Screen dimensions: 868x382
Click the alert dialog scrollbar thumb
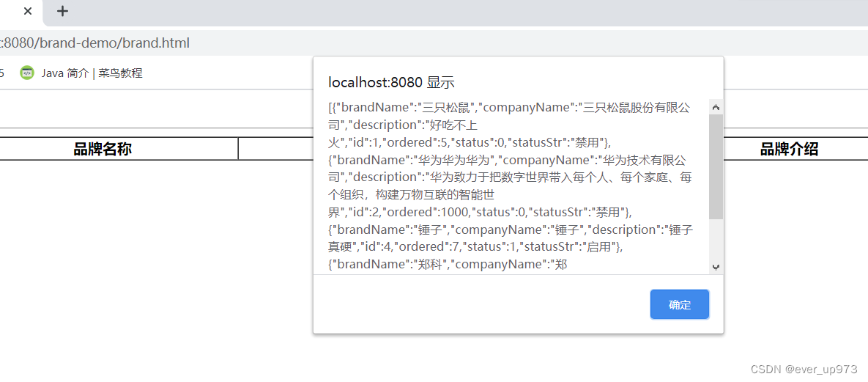716,166
